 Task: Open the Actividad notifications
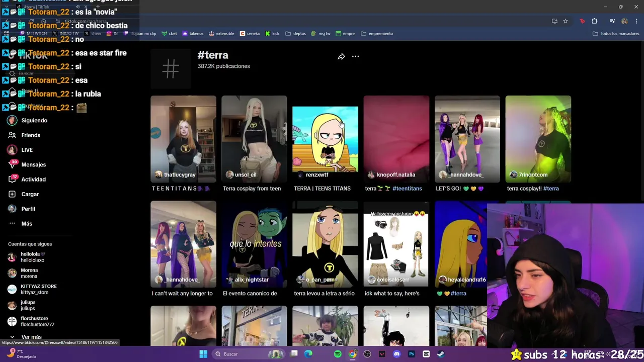click(27, 179)
